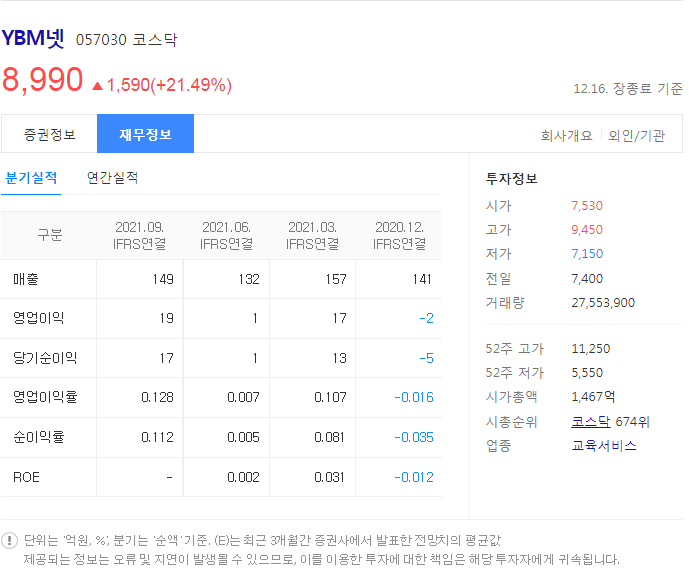Click the ROE row label

pos(26,477)
